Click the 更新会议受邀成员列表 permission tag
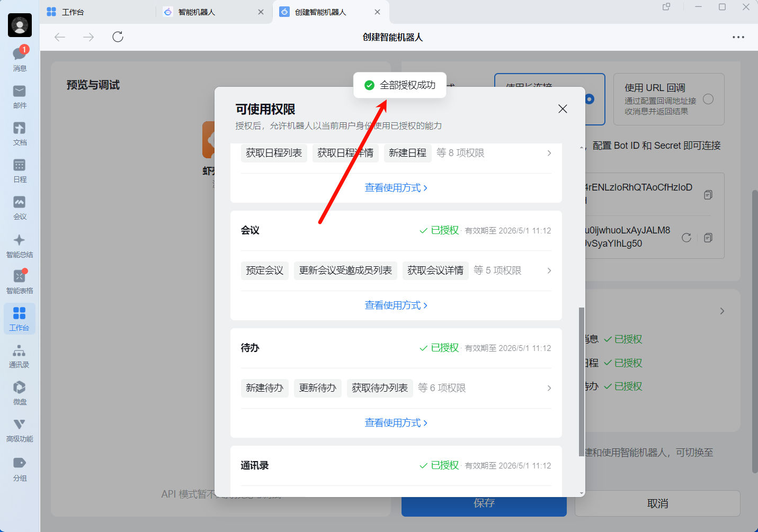The width and height of the screenshot is (758, 532). point(345,270)
